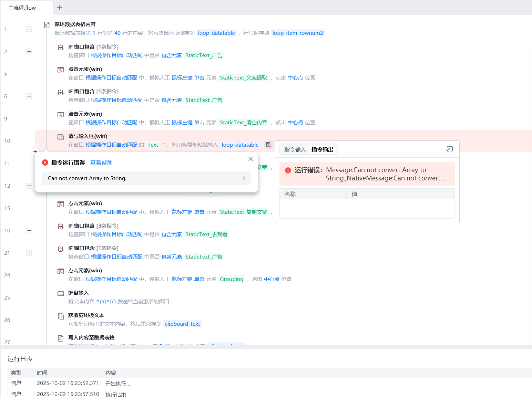Click the 运行错误 message box
The width and height of the screenshot is (532, 398).
(367, 174)
